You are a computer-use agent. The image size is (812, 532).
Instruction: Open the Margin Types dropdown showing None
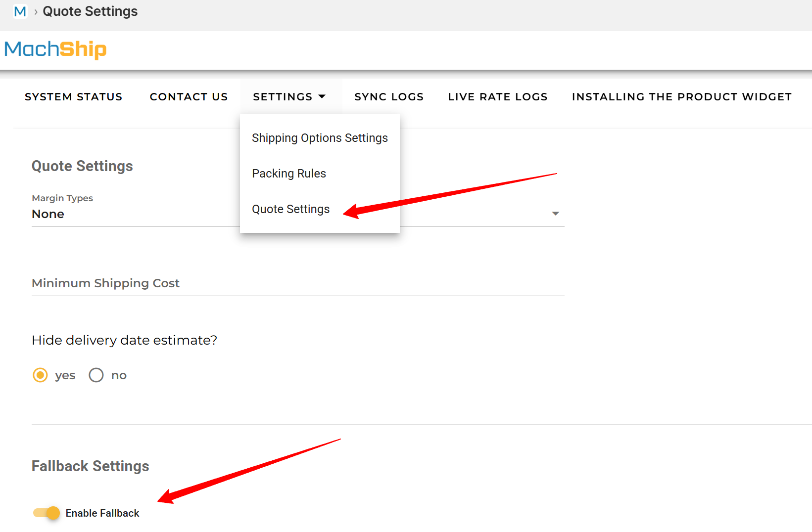tap(134, 214)
